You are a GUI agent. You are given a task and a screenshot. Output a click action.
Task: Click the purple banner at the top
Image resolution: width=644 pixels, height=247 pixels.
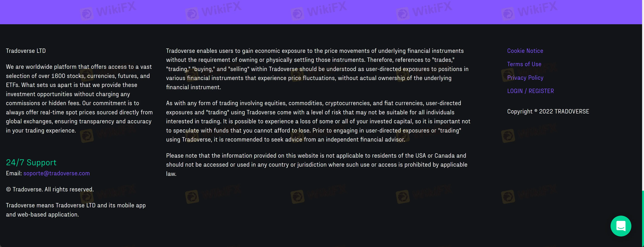pos(320,12)
